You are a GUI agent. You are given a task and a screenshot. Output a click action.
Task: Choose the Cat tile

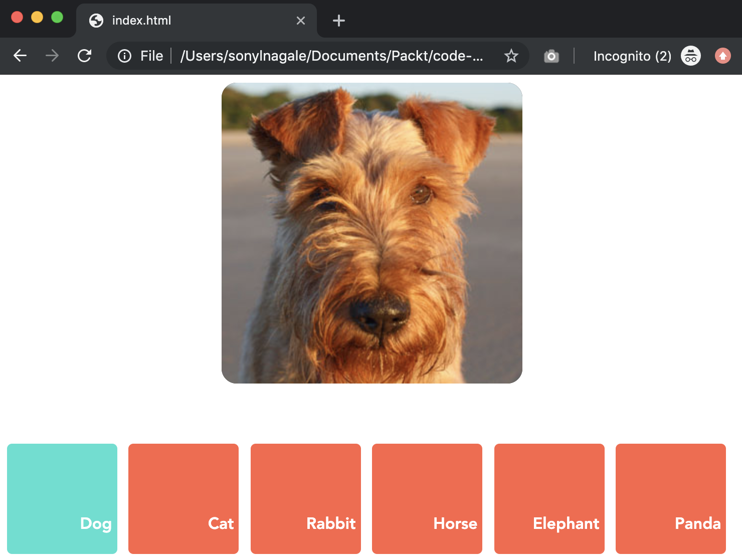click(183, 498)
